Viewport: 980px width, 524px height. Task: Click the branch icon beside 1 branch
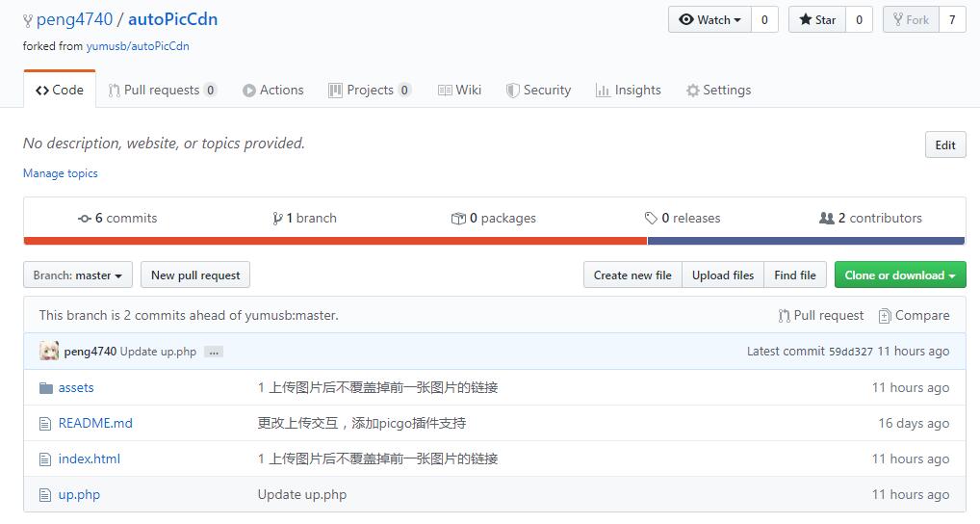[x=277, y=219]
